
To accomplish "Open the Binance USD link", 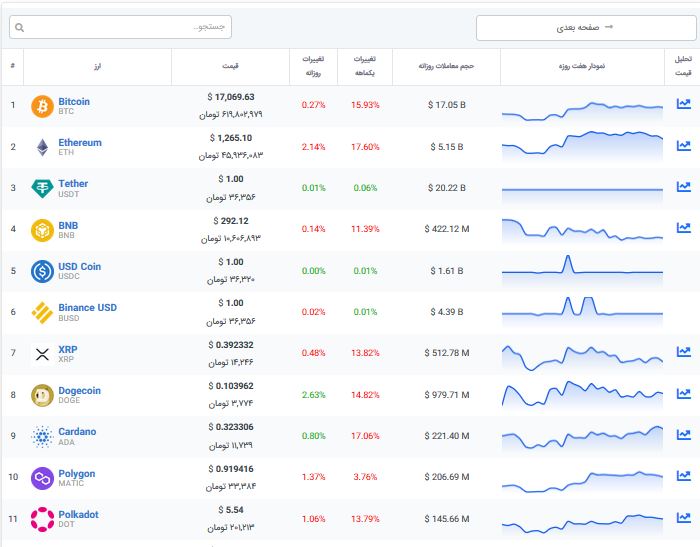I will click(x=88, y=308).
